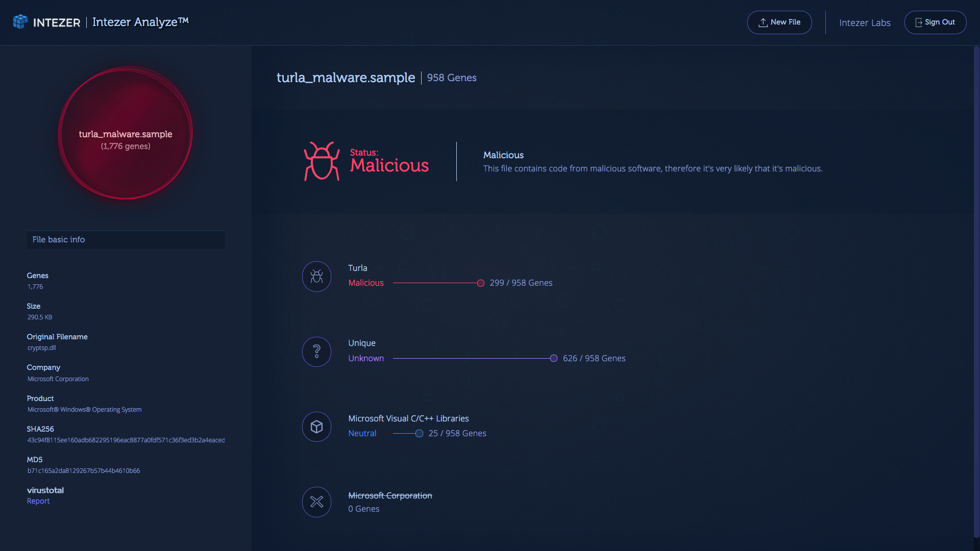Click the Status: Malicious text
This screenshot has width=980, height=551.
389,161
